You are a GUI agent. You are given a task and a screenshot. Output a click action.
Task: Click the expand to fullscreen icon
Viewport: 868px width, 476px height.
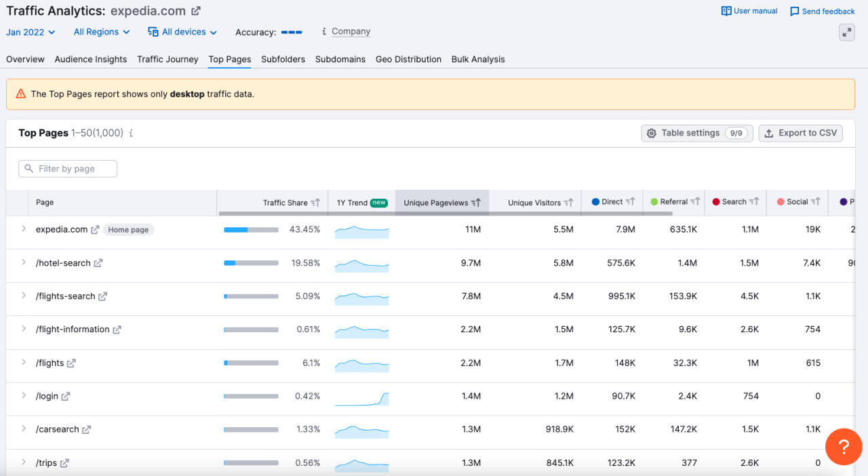[x=846, y=32]
